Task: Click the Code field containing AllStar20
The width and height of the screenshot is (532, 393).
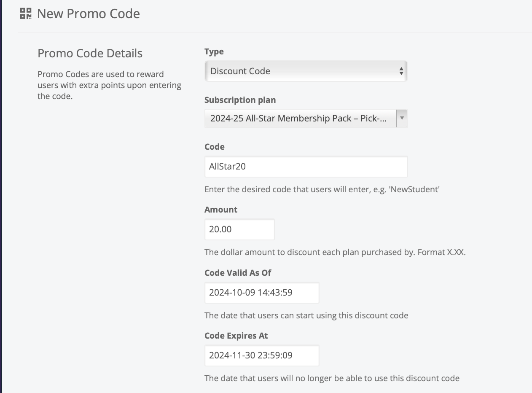Action: pyautogui.click(x=306, y=167)
